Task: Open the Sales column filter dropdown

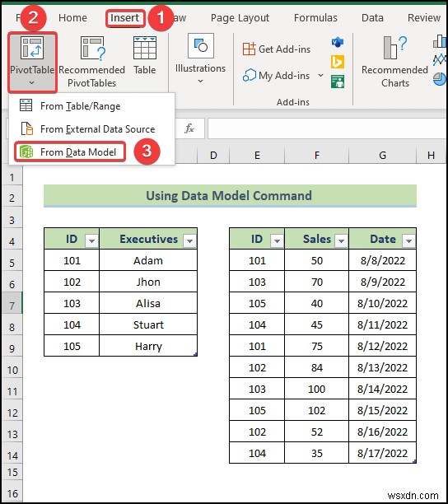Action: 341,240
